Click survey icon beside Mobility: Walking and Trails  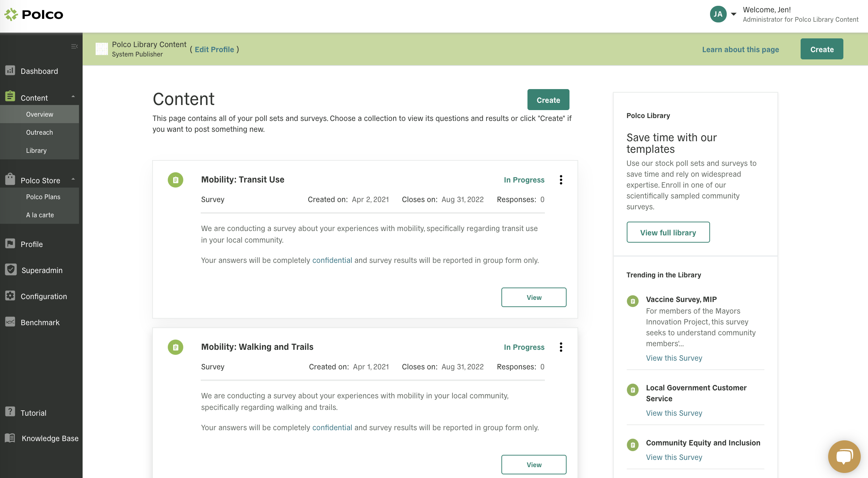click(x=175, y=347)
